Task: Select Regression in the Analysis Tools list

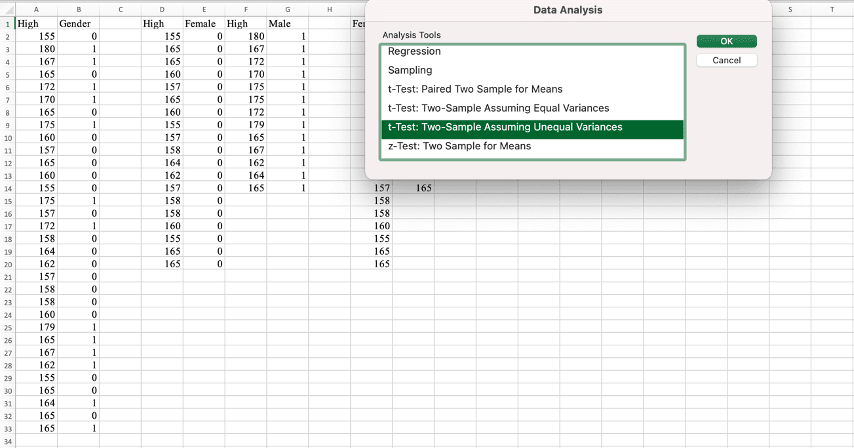Action: point(532,51)
